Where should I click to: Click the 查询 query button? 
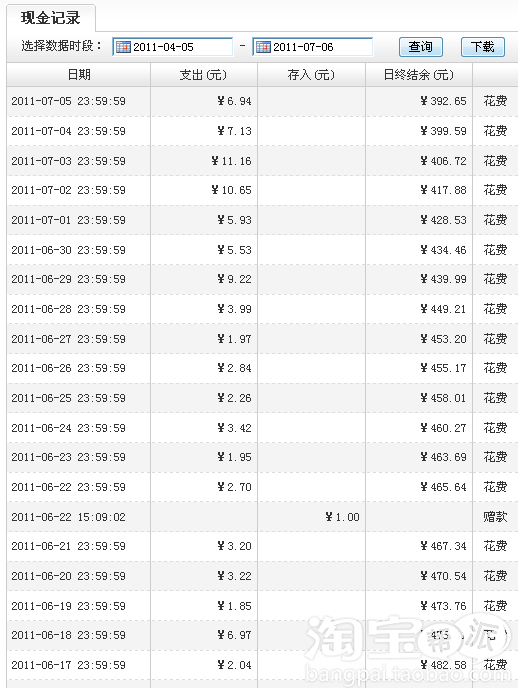[x=421, y=47]
